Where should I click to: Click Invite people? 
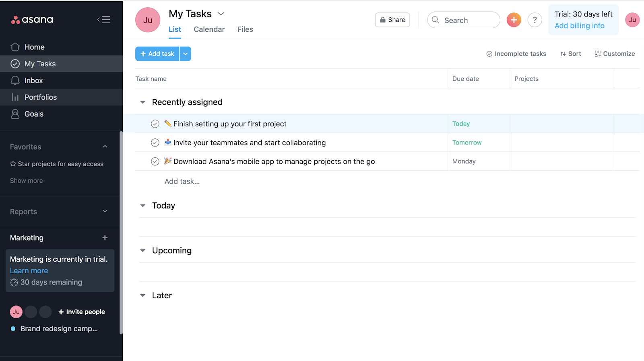[x=82, y=312]
